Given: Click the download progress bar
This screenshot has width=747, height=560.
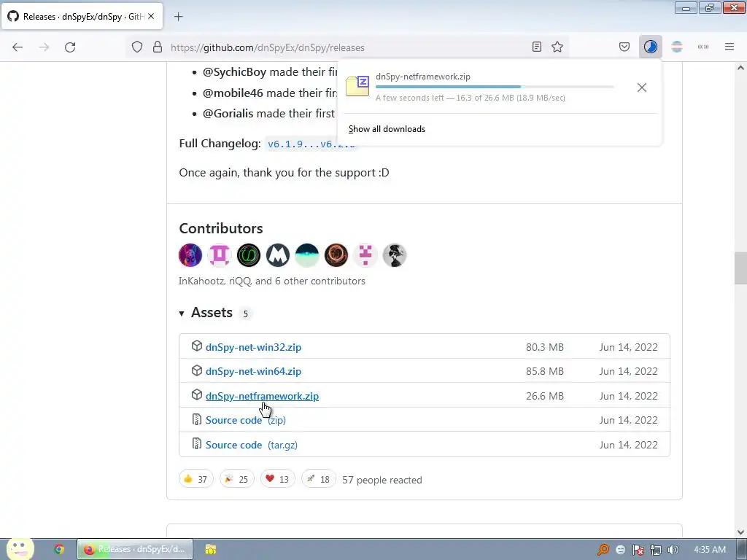Looking at the screenshot, I should click(495, 87).
